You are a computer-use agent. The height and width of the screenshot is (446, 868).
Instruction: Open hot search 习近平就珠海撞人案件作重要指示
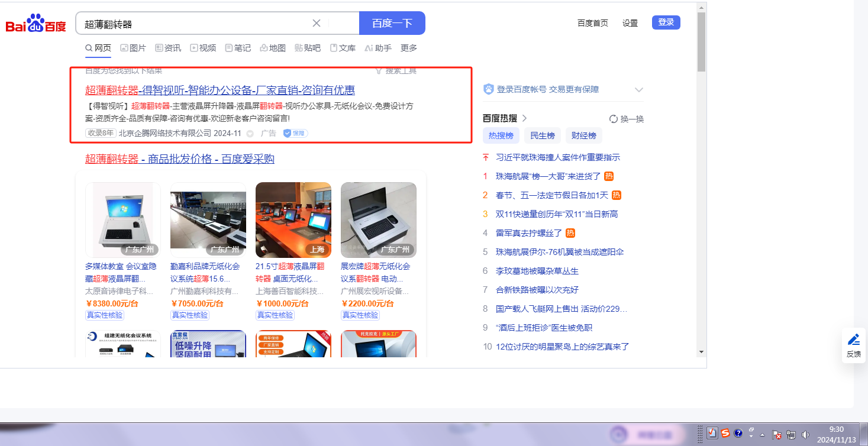[558, 157]
